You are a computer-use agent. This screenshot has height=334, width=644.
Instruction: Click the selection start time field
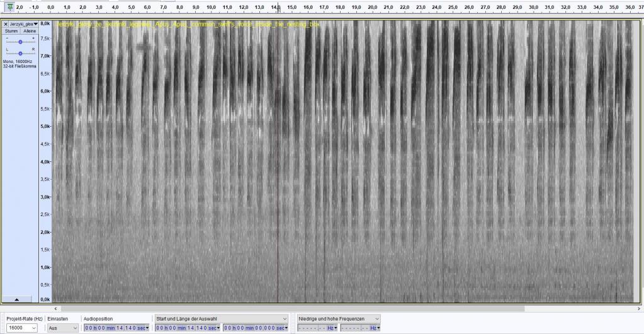point(185,328)
